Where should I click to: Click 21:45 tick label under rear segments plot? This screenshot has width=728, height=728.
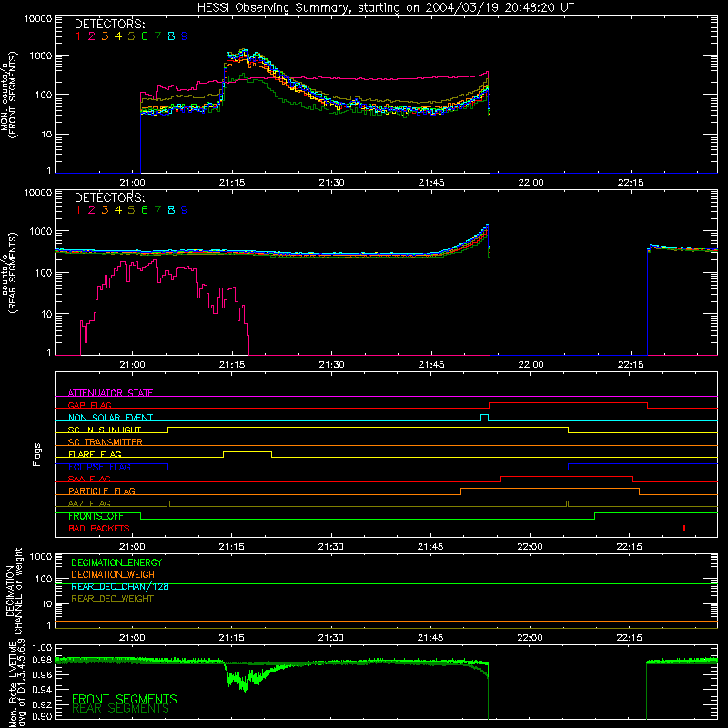click(x=430, y=365)
